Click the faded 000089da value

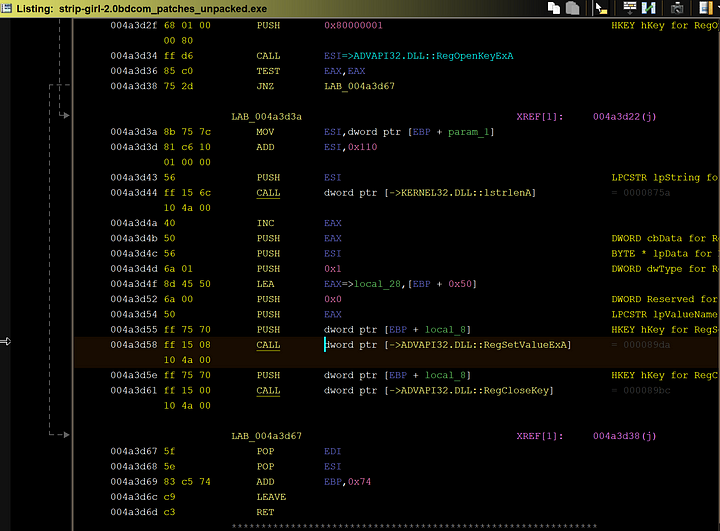point(647,345)
